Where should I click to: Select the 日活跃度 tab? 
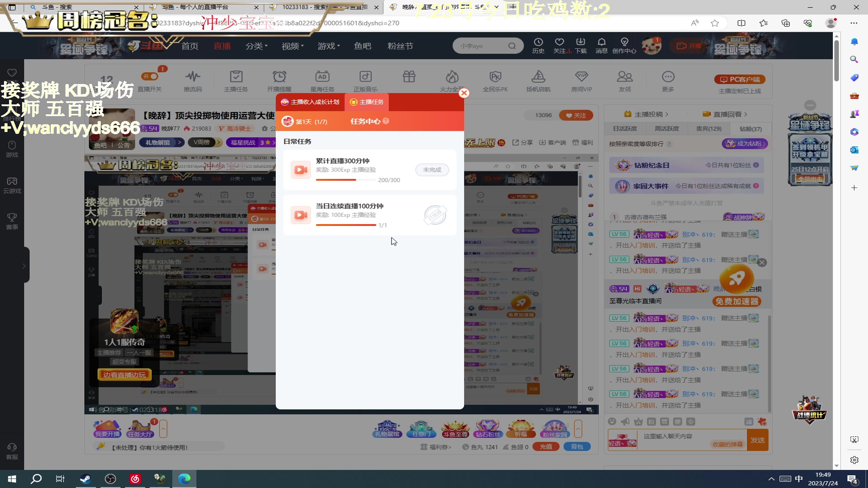[625, 129]
